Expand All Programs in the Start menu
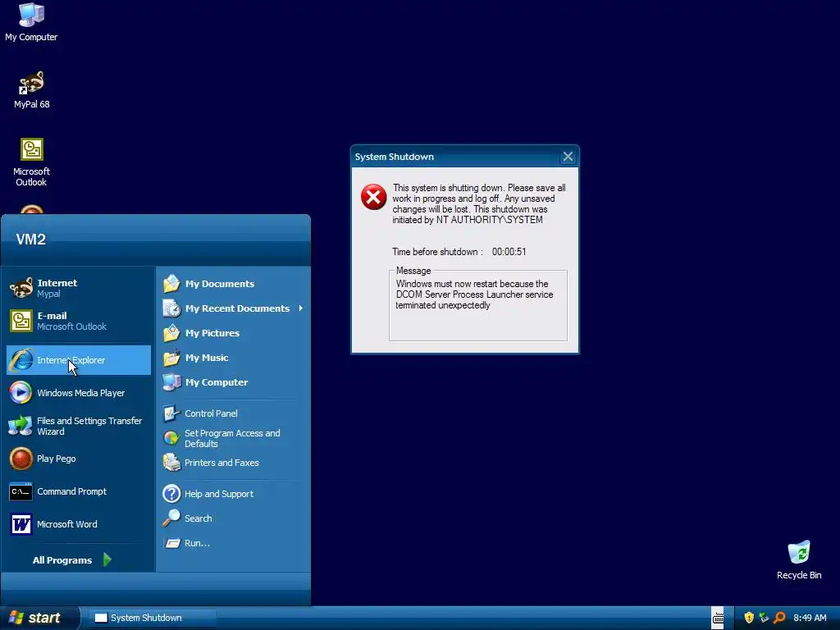The width and height of the screenshot is (840, 630). [72, 559]
